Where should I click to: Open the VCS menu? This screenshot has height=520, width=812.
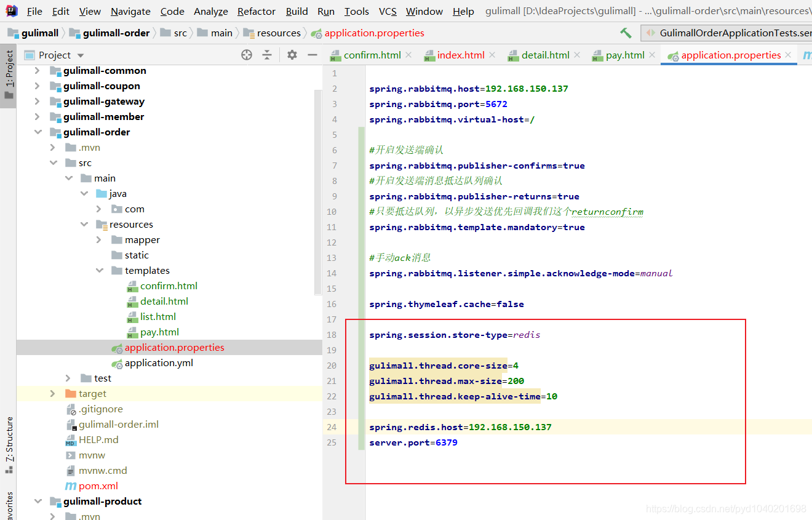[x=388, y=11]
